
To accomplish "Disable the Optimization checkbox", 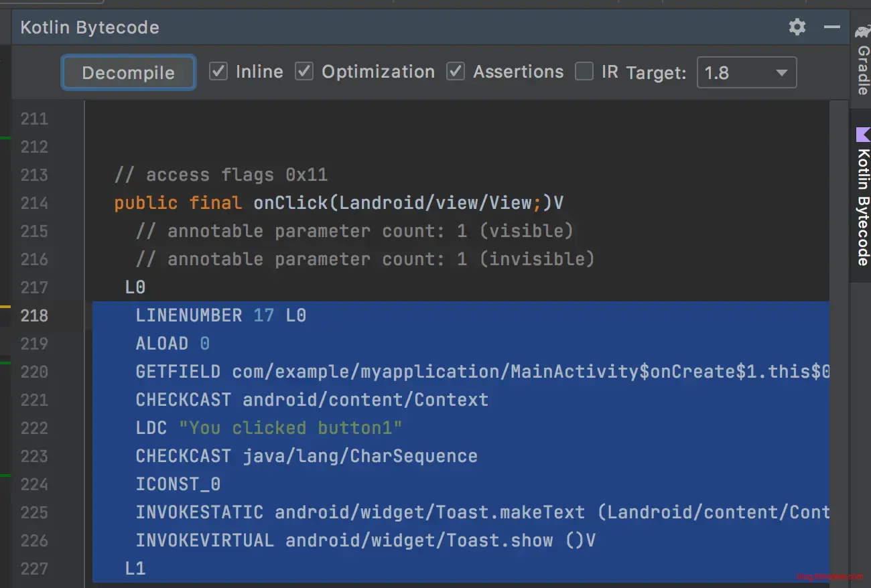I will pos(305,72).
